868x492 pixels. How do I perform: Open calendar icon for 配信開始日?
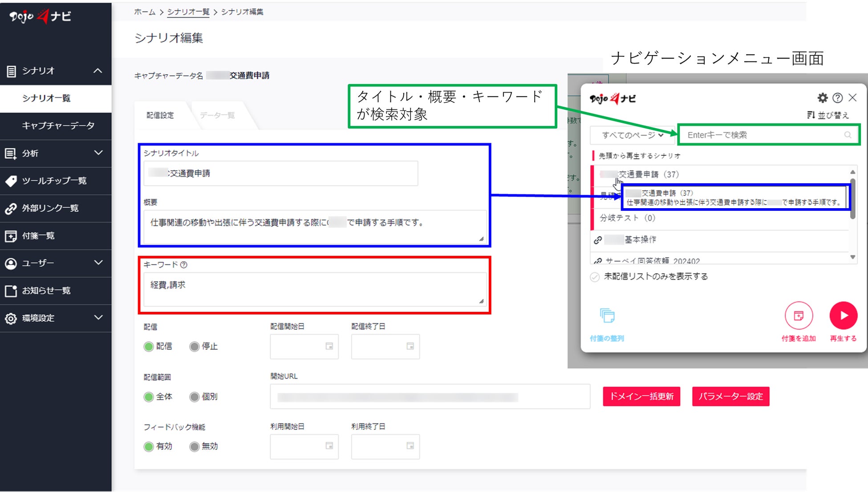pos(329,346)
